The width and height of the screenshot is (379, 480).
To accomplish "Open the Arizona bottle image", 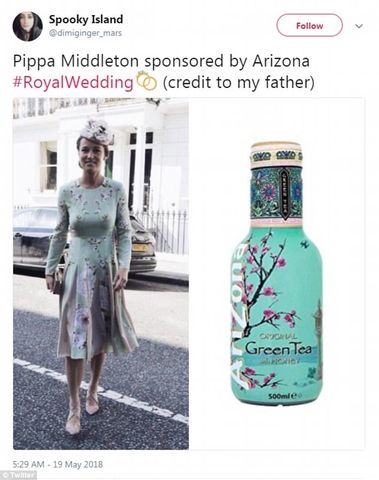I will click(277, 274).
